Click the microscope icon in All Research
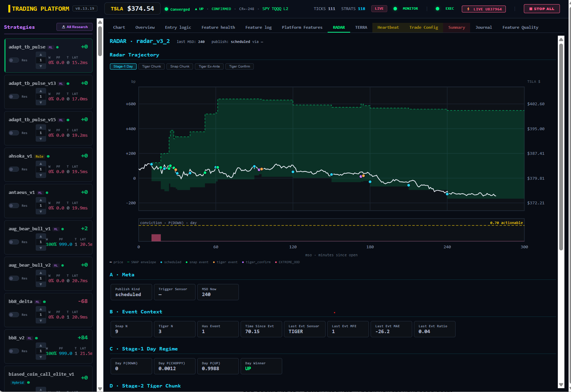Viewport: 571px width, 392px height. pos(63,27)
